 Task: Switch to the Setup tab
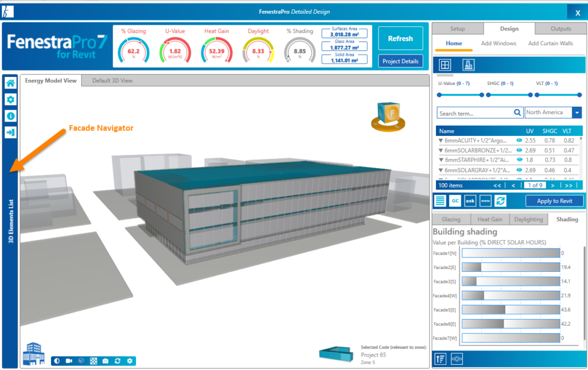pos(458,29)
